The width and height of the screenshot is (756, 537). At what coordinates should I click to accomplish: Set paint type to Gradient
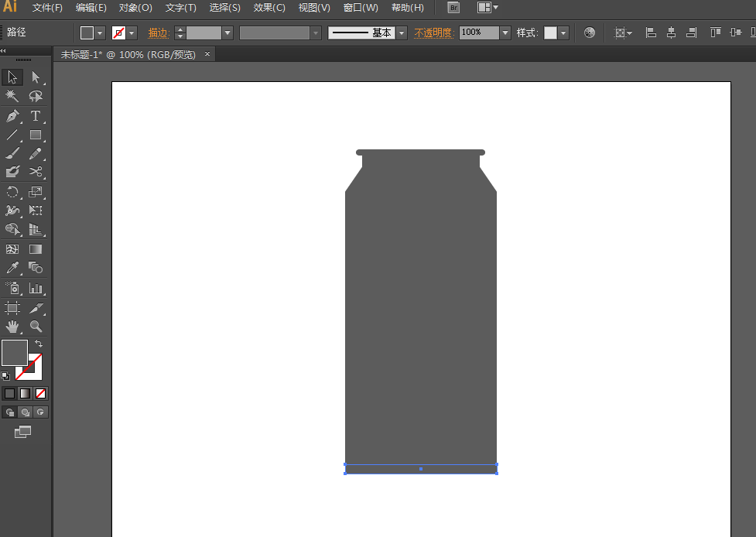point(25,393)
